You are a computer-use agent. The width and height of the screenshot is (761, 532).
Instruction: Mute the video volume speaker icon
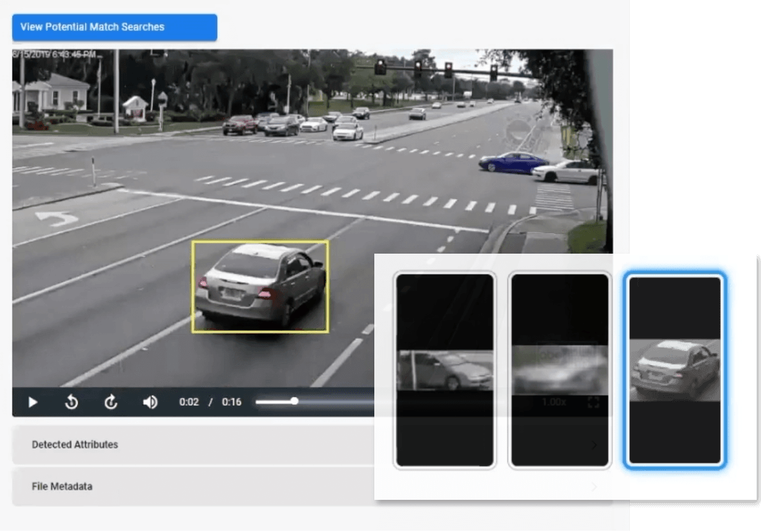pos(150,402)
